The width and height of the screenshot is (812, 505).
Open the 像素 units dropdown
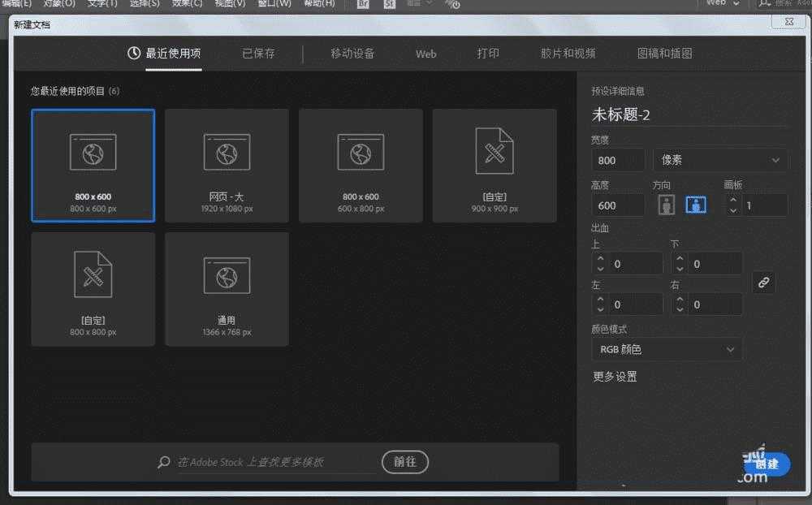719,160
